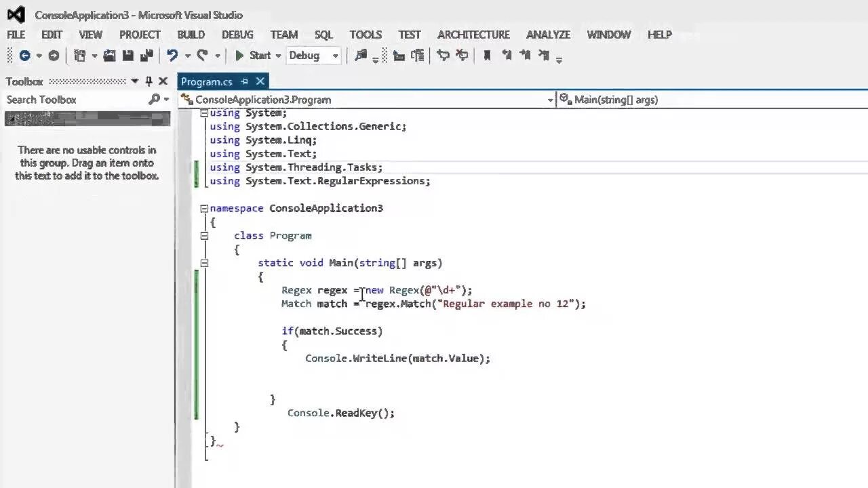Click the Navigate Forward arrow icon

click(54, 56)
